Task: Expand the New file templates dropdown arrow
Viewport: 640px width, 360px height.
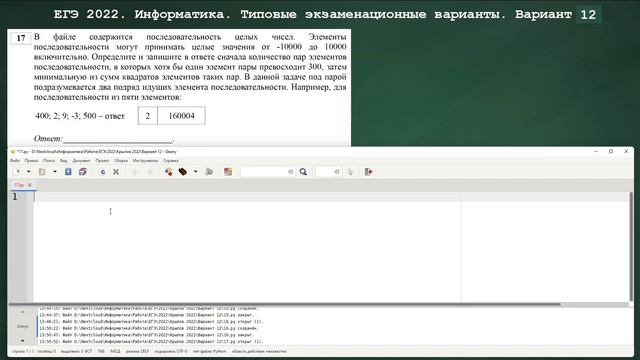Action: tap(29, 172)
